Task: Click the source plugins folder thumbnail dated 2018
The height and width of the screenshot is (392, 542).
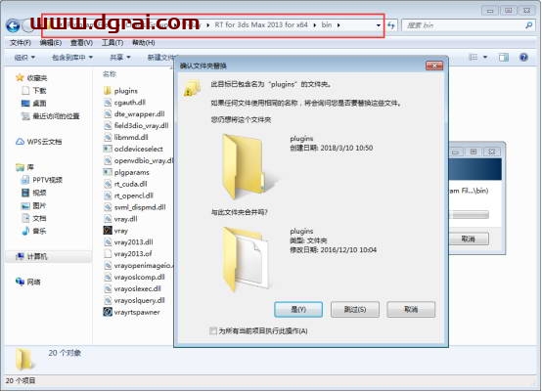Action: point(244,167)
